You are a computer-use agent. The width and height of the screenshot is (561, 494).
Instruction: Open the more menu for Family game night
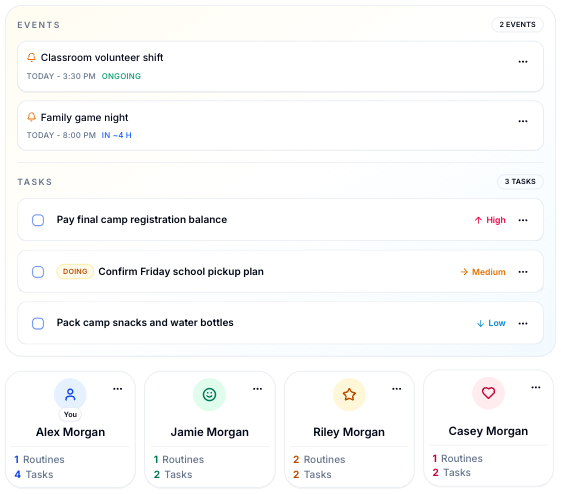coord(523,121)
